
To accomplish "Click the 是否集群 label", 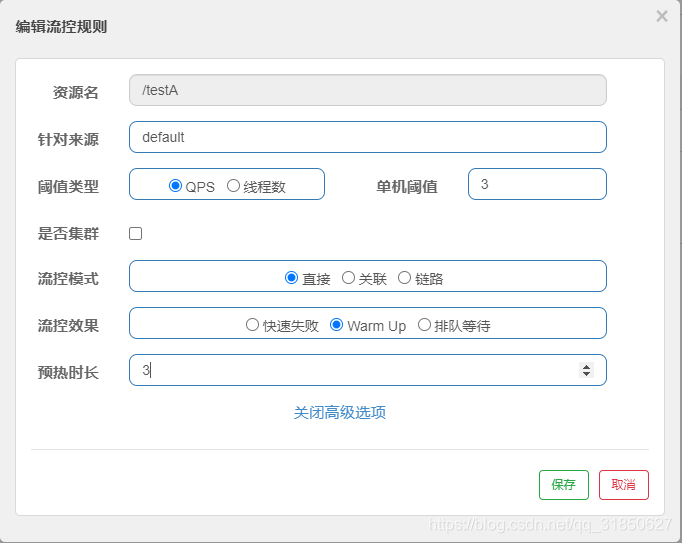I will (68, 234).
